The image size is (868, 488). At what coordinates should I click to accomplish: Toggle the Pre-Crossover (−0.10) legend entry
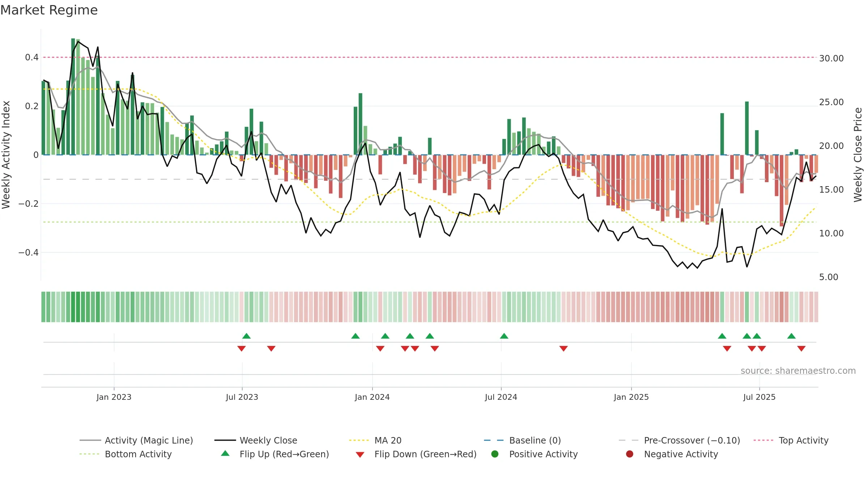click(x=680, y=440)
